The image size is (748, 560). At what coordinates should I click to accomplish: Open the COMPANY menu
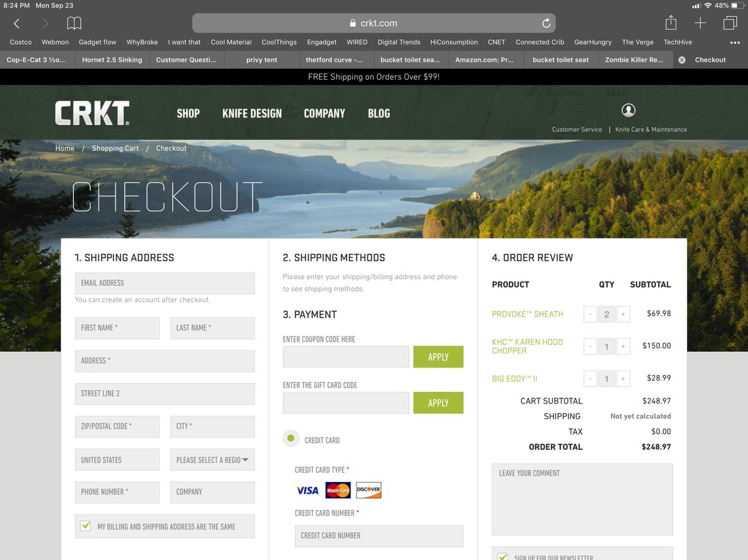click(x=324, y=113)
